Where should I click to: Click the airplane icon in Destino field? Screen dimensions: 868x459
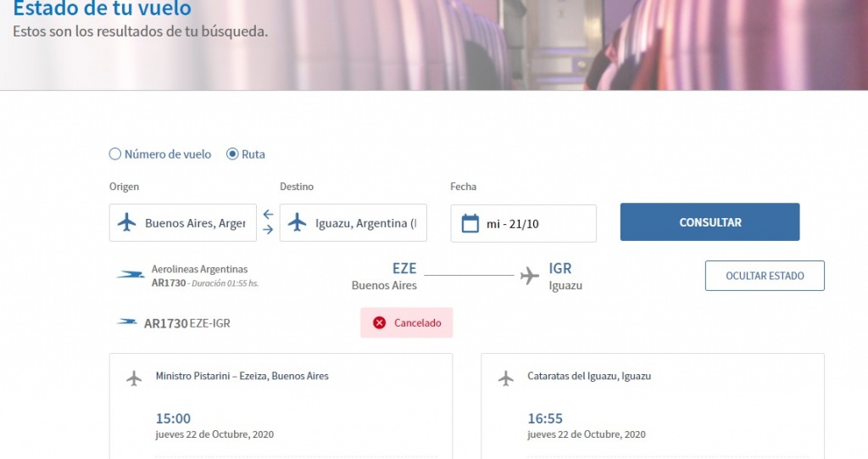tap(297, 223)
